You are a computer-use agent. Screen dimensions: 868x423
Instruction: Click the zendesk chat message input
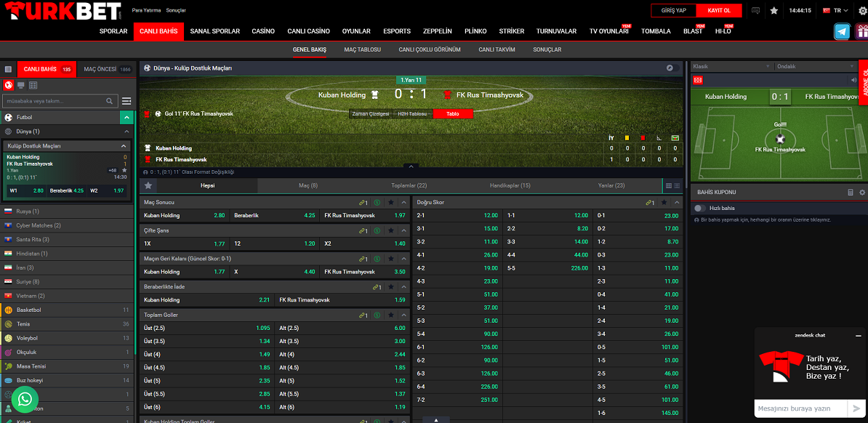pos(800,408)
